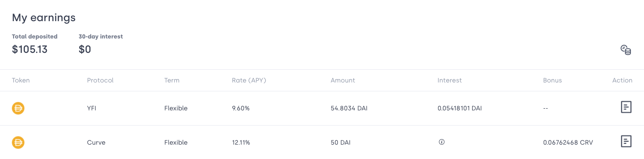
Task: Click the info icon in Curve interest column
Action: (x=442, y=142)
